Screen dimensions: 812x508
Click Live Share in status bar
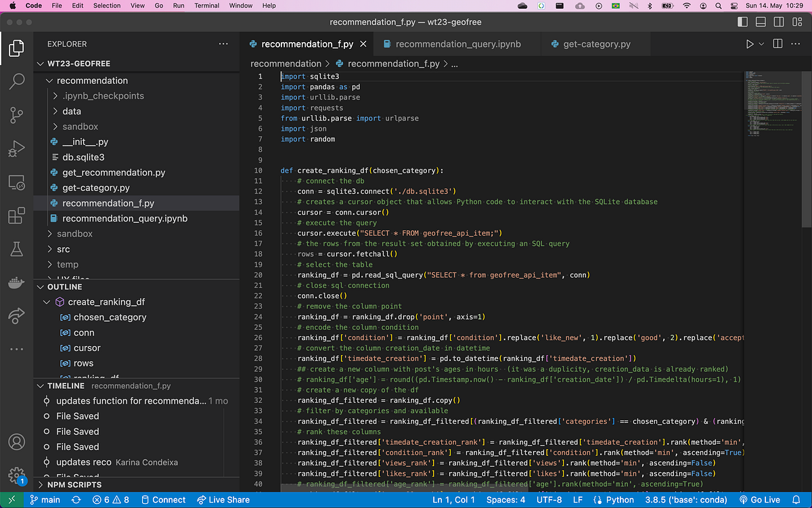point(223,500)
